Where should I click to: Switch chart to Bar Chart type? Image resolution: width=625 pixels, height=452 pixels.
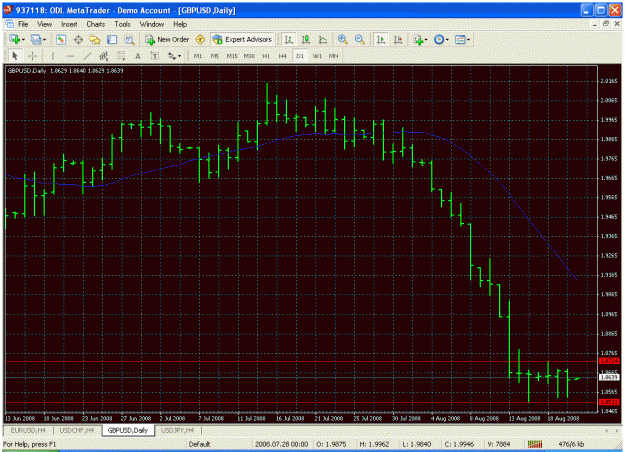[289, 39]
